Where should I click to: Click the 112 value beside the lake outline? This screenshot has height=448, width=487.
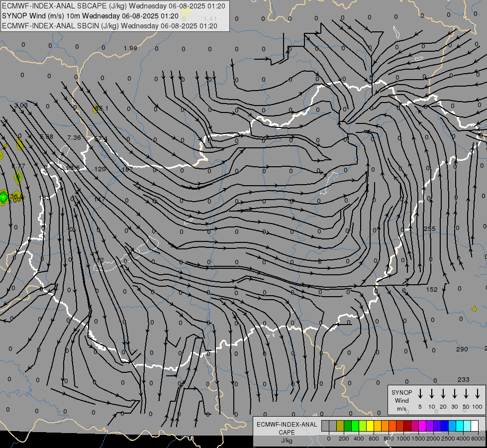point(98,260)
